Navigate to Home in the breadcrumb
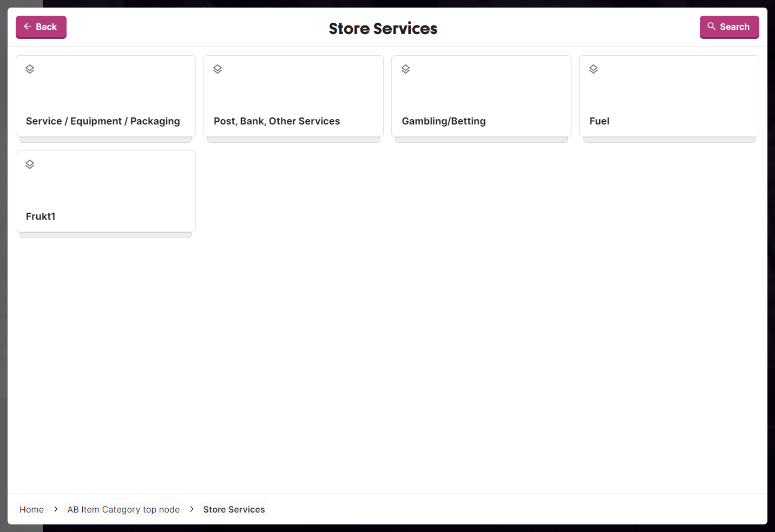This screenshot has height=532, width=775. pos(31,509)
